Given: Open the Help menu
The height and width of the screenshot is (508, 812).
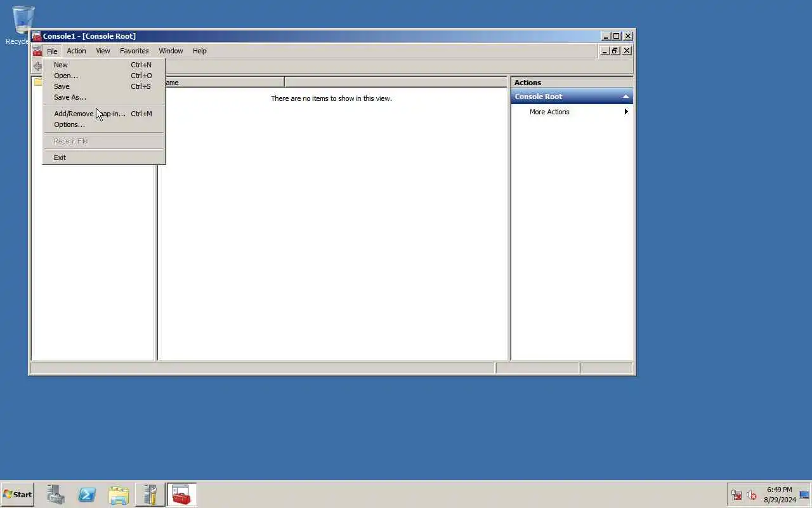Looking at the screenshot, I should pos(200,51).
